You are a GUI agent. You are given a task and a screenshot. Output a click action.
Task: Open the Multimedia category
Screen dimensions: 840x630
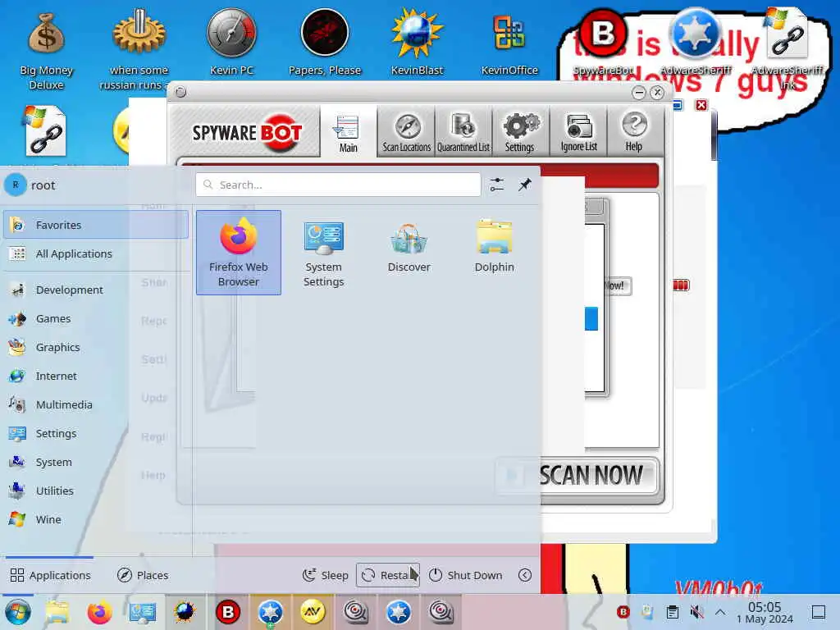pyautogui.click(x=96, y=405)
